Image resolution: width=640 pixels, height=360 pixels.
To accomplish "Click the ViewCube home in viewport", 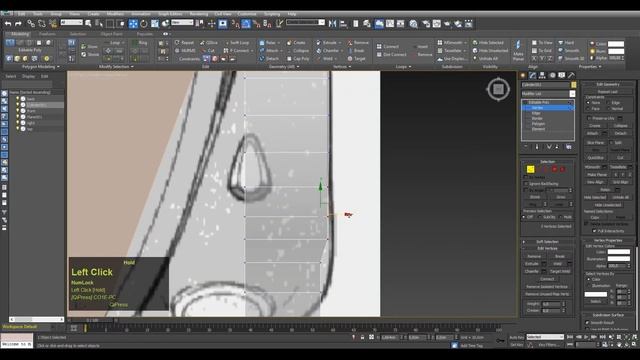I will point(498,89).
